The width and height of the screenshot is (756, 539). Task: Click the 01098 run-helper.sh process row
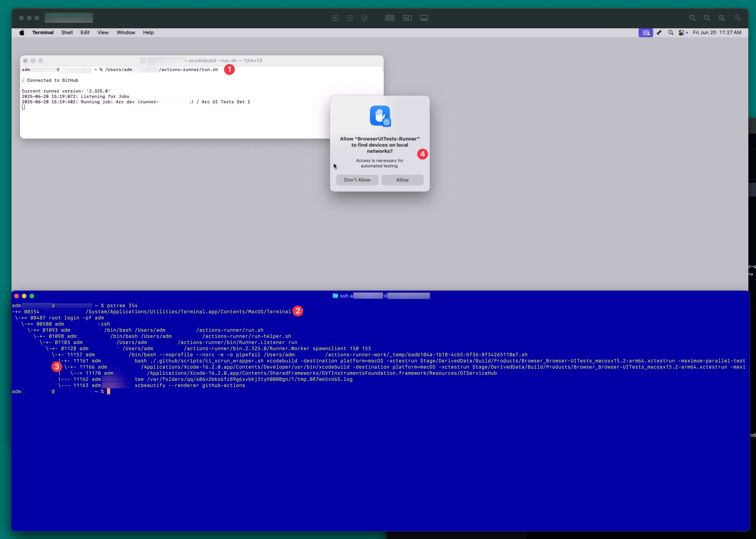162,336
